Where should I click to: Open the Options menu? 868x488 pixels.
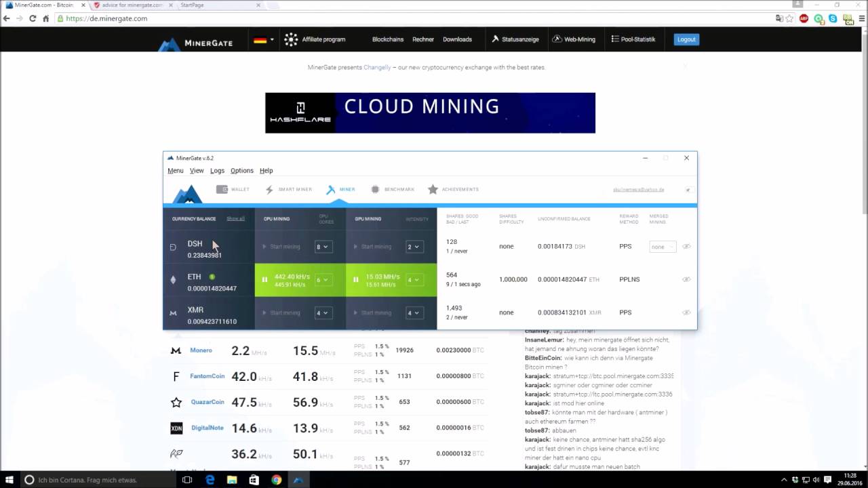pyautogui.click(x=242, y=171)
